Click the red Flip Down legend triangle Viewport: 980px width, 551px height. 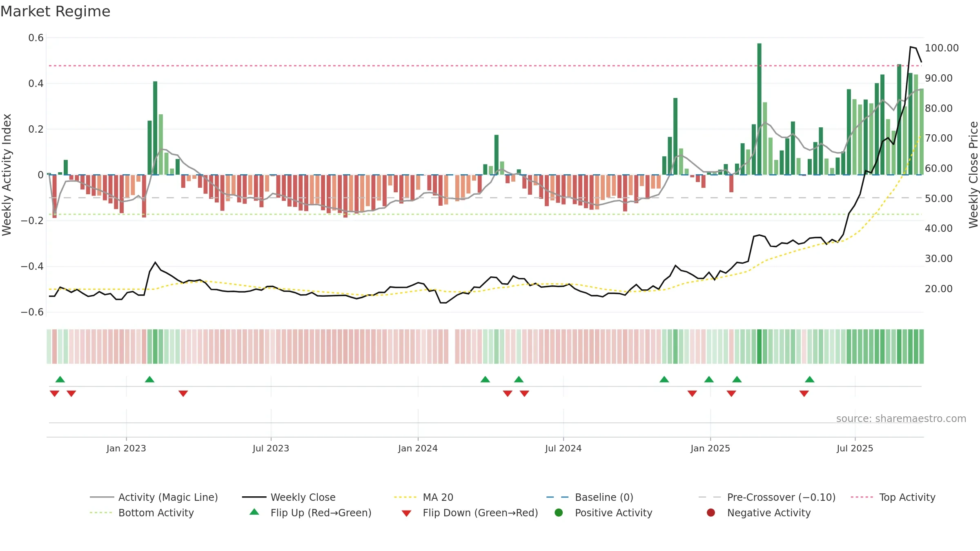406,513
